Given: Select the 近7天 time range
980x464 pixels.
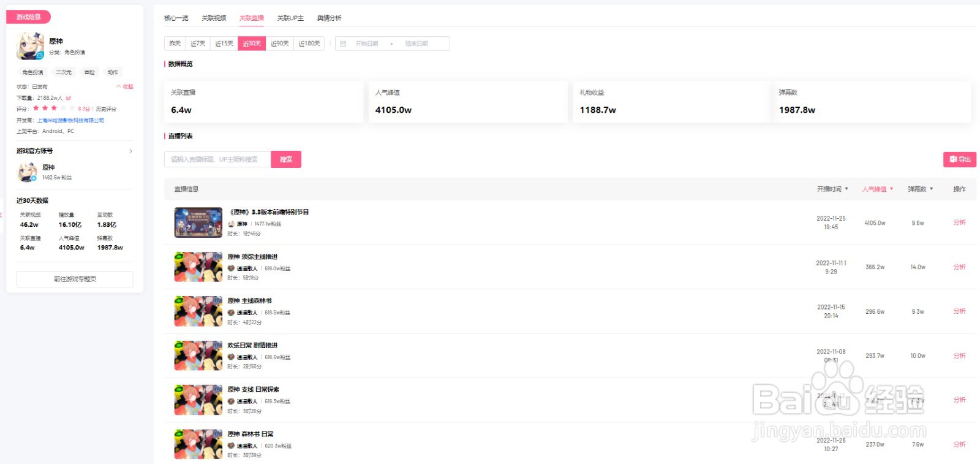Looking at the screenshot, I should click(198, 44).
